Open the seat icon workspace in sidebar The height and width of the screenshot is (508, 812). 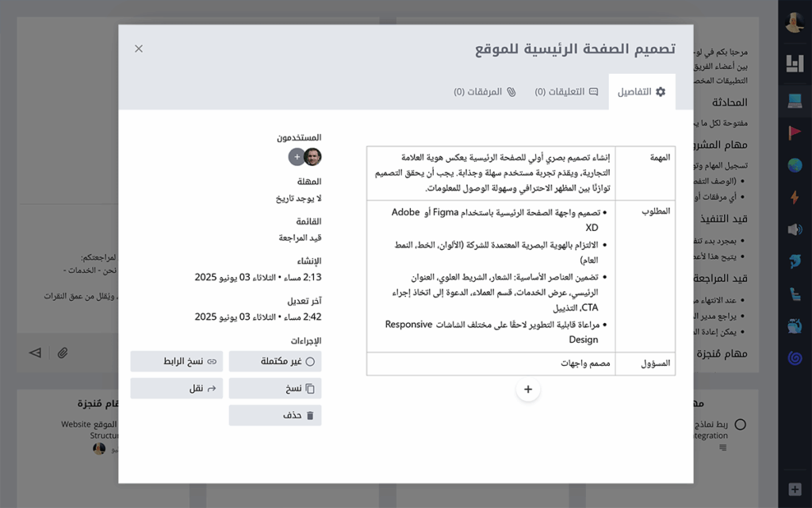point(795,294)
